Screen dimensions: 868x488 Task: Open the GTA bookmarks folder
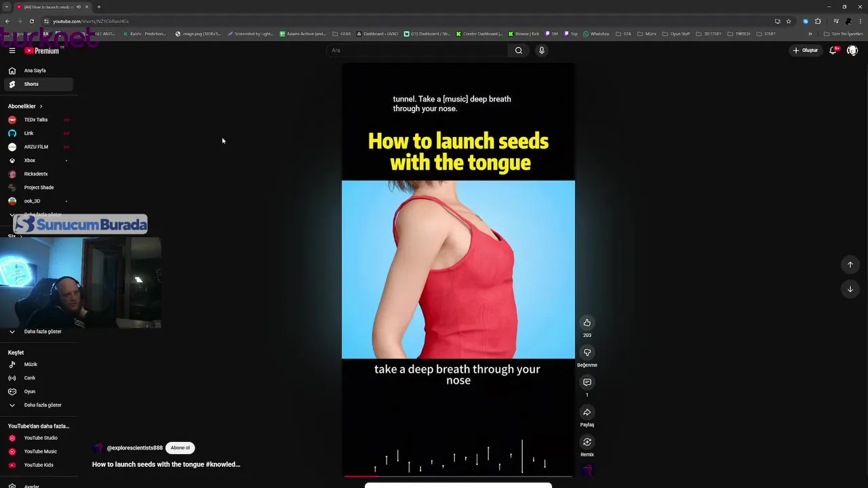click(623, 34)
